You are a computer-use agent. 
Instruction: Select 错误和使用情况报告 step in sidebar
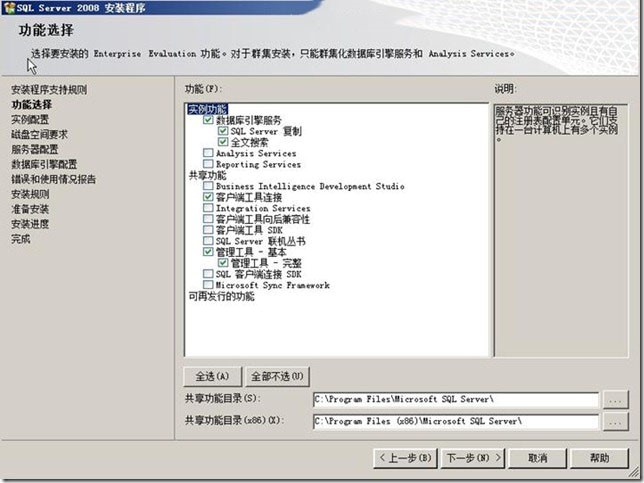tap(53, 179)
